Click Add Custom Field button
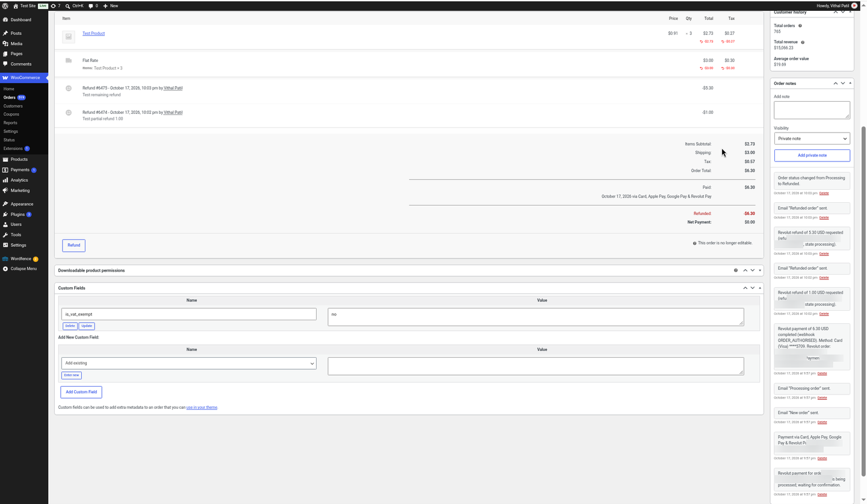This screenshot has height=504, width=867. tap(81, 392)
